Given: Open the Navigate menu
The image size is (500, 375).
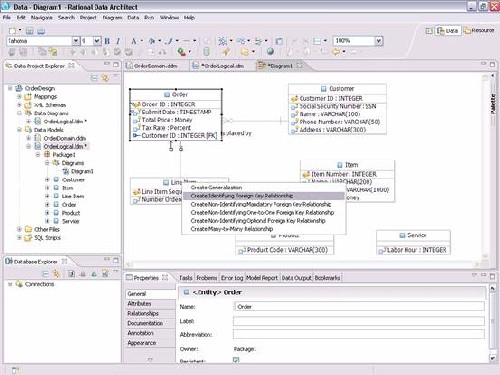Looking at the screenshot, I should 42,17.
